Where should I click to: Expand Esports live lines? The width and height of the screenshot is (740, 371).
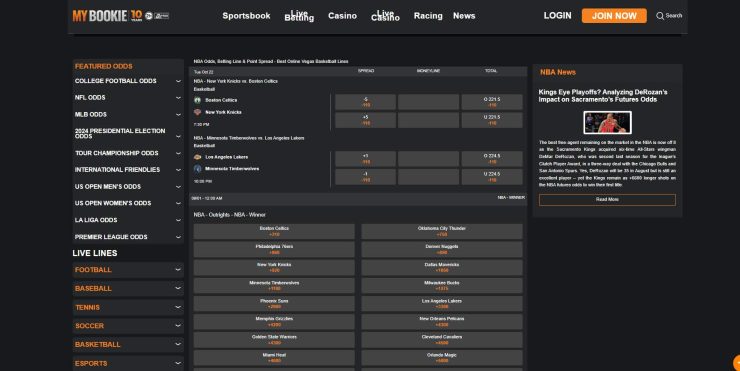128,363
